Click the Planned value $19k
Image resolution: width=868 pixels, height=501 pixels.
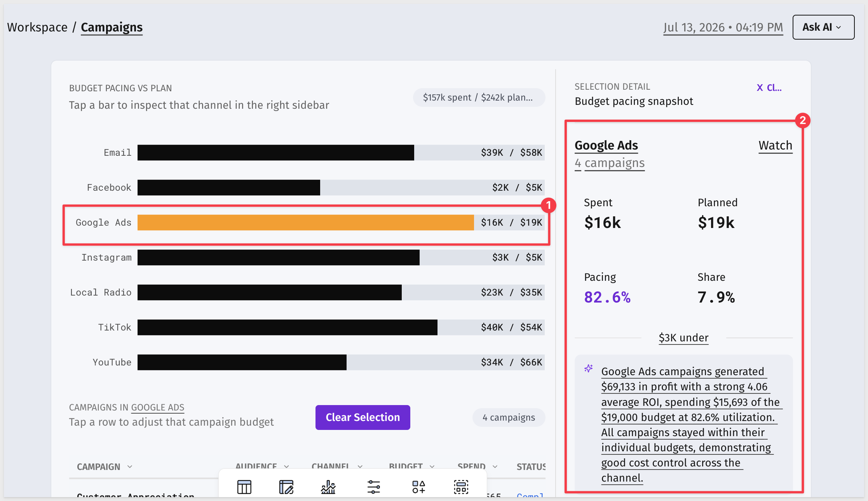(716, 223)
